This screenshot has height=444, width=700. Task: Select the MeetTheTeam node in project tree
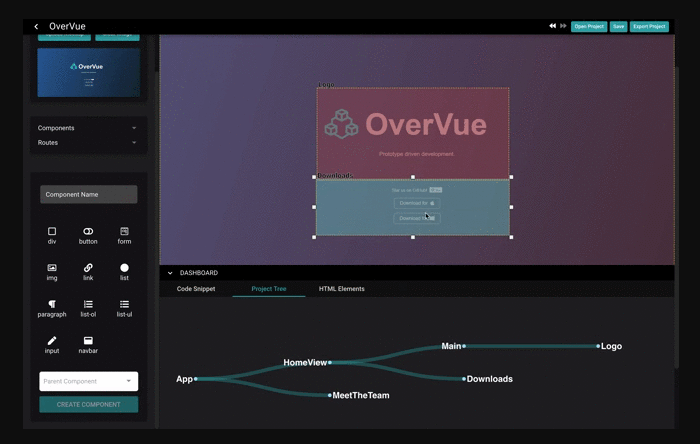358,395
